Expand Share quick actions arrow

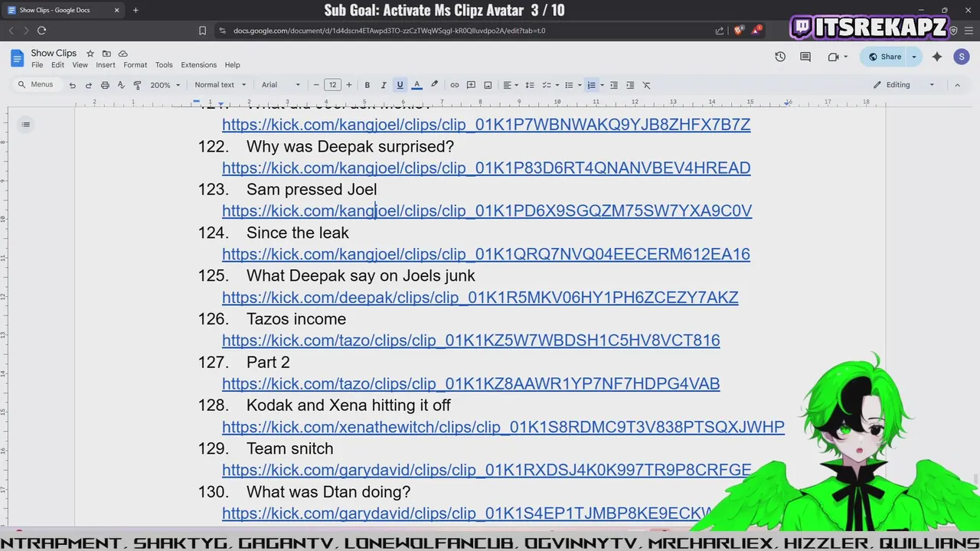[913, 57]
